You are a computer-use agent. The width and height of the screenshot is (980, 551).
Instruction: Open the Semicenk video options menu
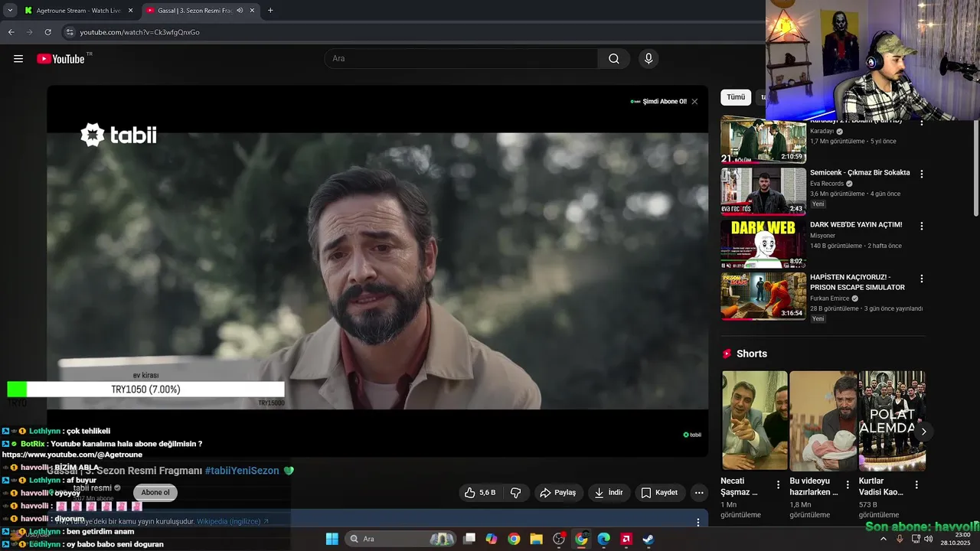[x=921, y=174]
